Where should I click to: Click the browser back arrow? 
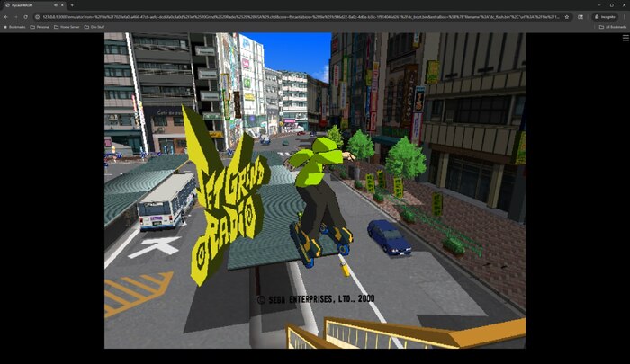[x=6, y=16]
